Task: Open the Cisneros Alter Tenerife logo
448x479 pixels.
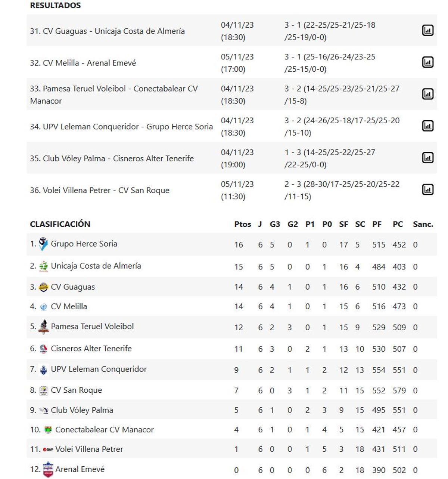Action: coord(43,348)
